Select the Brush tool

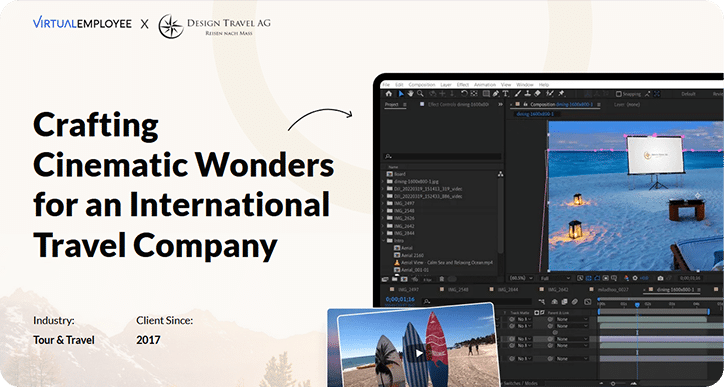(518, 93)
